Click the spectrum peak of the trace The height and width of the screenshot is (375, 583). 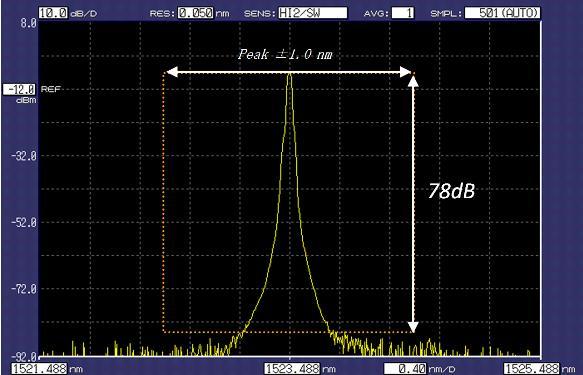(x=289, y=75)
